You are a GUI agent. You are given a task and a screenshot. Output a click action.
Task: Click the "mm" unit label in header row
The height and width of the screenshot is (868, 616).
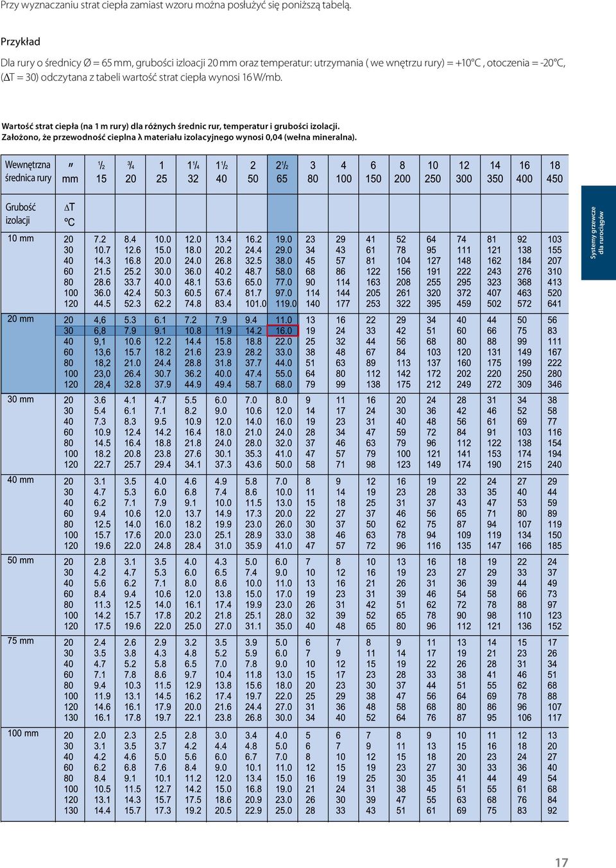pyautogui.click(x=70, y=179)
